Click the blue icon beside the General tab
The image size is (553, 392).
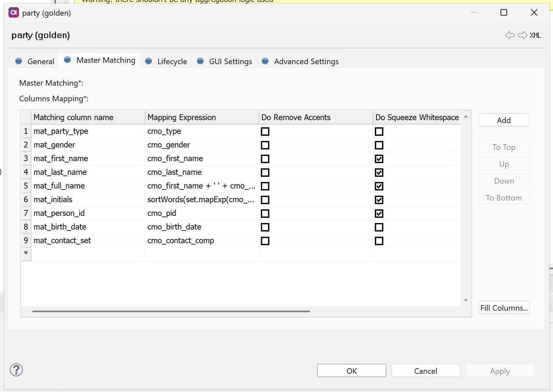click(19, 61)
